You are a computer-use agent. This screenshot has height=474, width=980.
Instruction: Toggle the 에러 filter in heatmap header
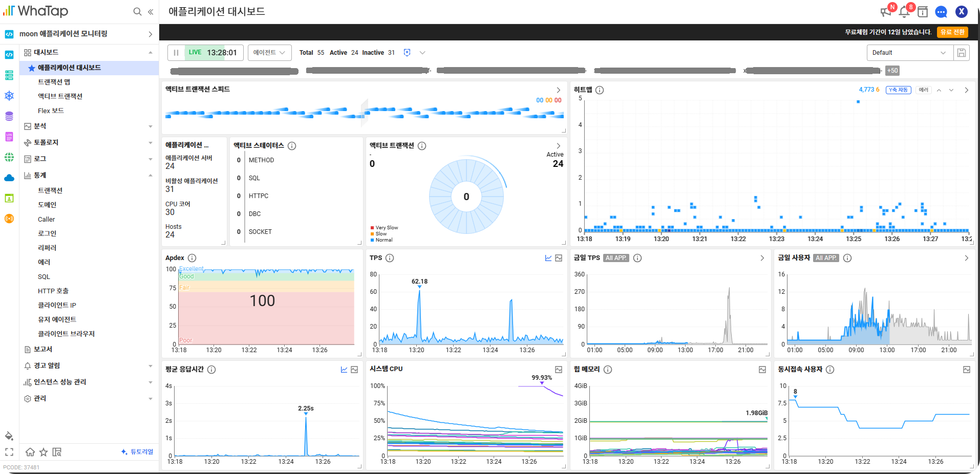pos(924,90)
